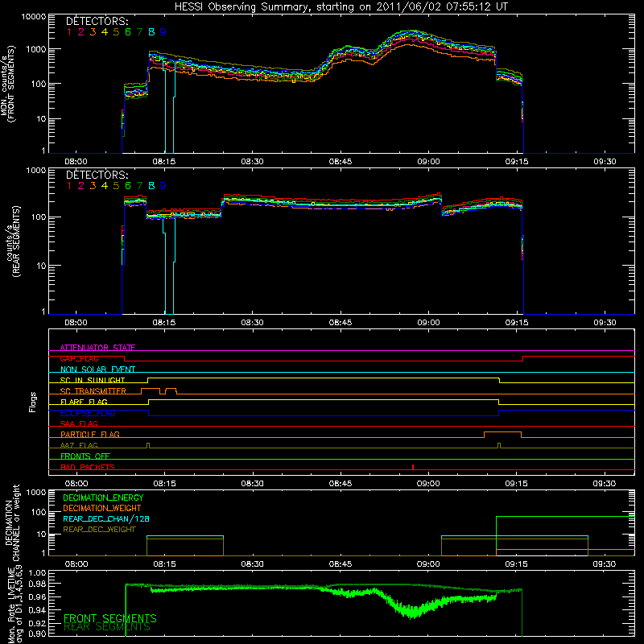644x644 pixels.
Task: Select the FRONTS_OFF flag label
Action: tap(85, 456)
